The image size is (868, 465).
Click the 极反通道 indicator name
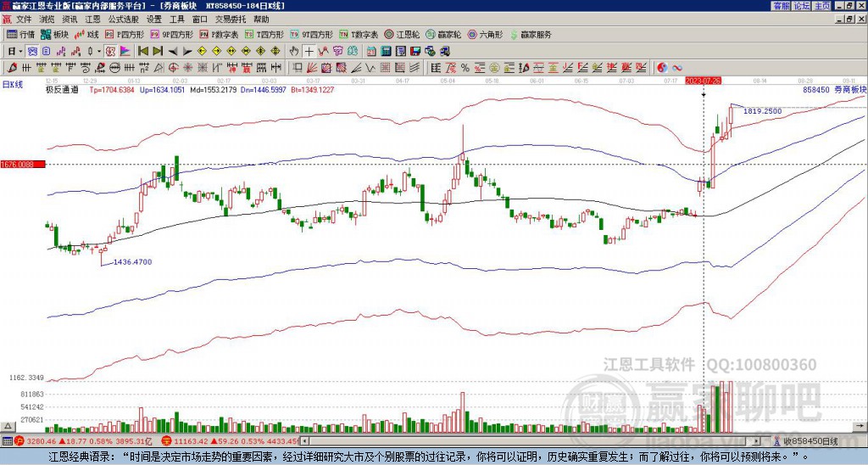[62, 89]
